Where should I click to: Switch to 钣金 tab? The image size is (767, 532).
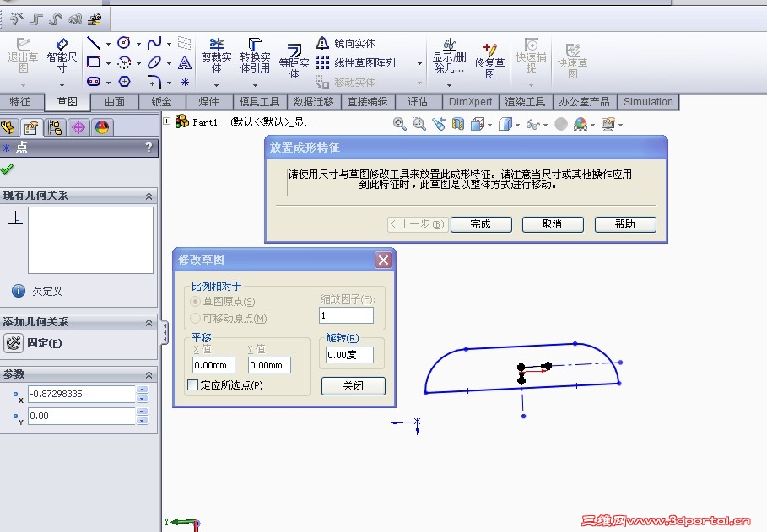[161, 102]
